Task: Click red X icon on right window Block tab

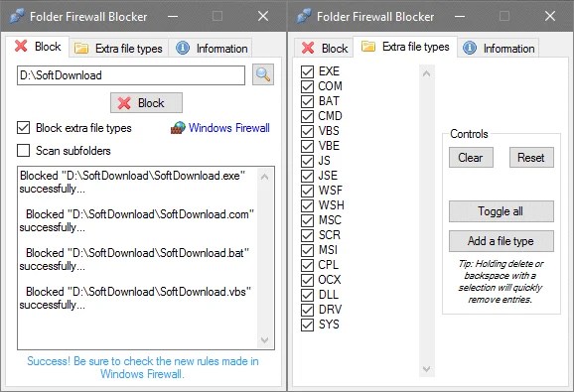Action: click(x=308, y=48)
